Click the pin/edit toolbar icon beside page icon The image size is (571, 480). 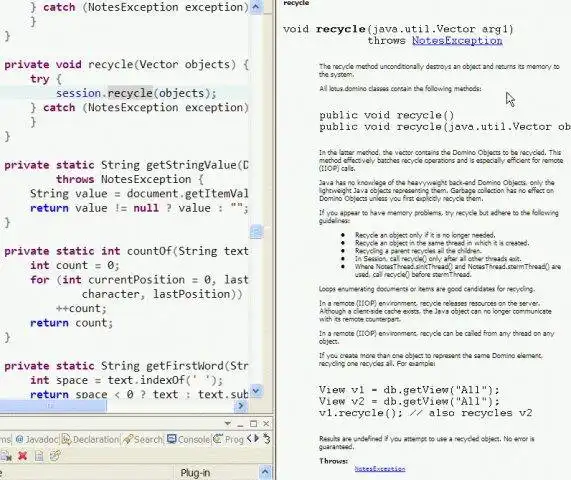coord(55,455)
